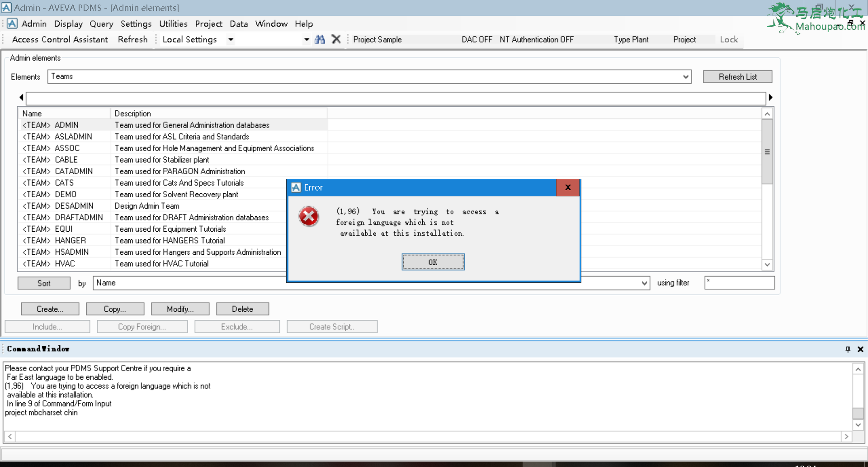This screenshot has height=467, width=868.
Task: Click the Lock label in status toolbar
Action: click(729, 39)
